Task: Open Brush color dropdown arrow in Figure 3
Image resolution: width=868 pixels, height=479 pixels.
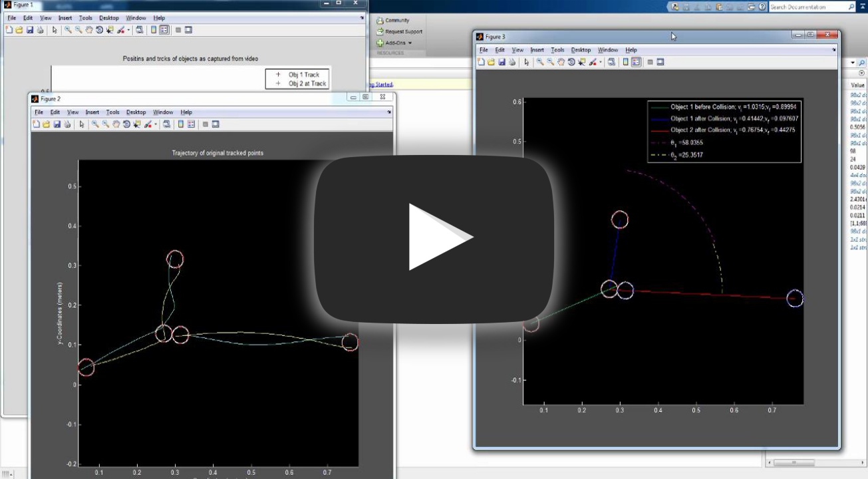Action: (x=601, y=62)
